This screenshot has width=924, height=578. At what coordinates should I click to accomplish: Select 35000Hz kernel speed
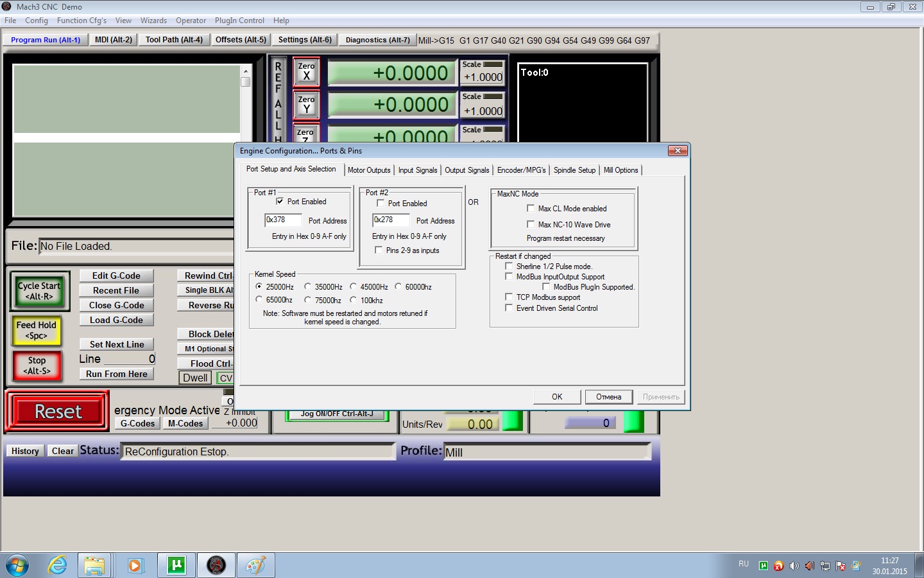(308, 286)
